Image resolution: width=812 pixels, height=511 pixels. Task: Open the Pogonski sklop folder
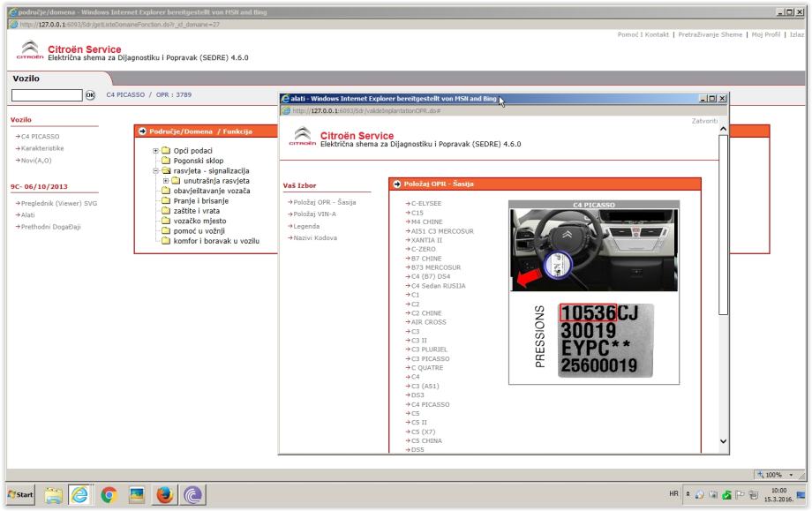pos(199,161)
